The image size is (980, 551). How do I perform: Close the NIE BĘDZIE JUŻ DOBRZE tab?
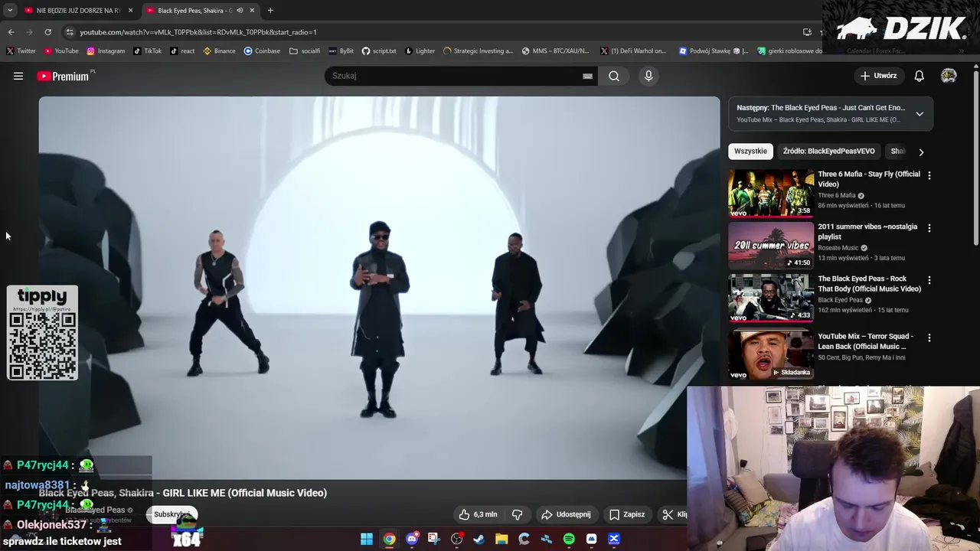(130, 10)
